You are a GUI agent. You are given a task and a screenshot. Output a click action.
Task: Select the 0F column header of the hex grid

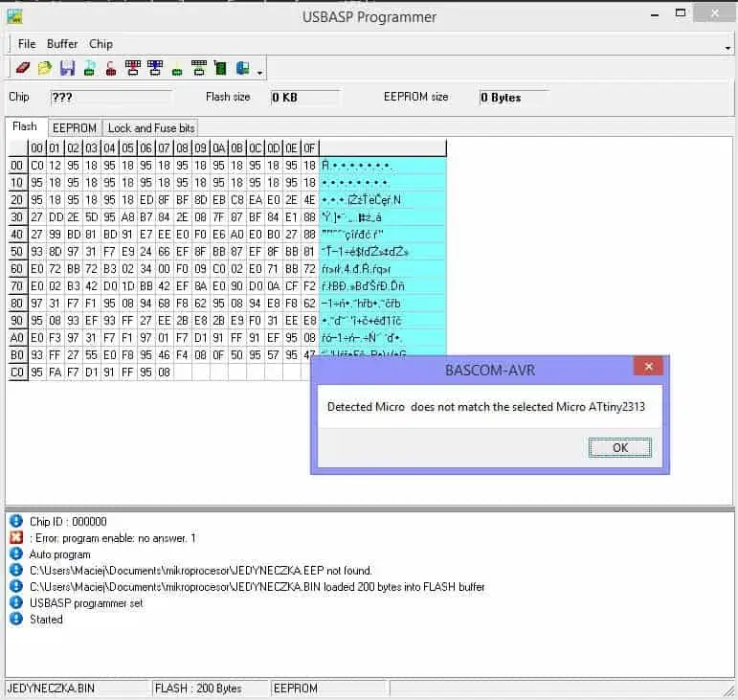point(309,148)
